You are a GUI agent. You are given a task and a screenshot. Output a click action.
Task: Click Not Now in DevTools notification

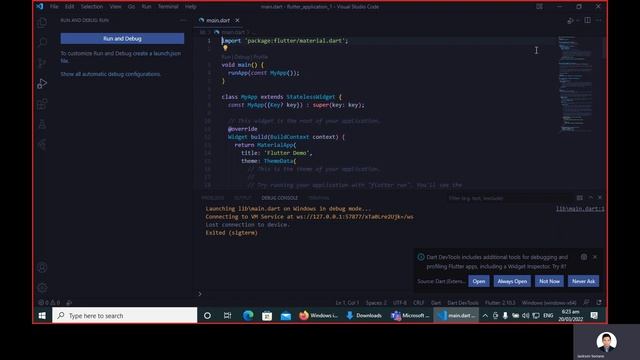(549, 281)
